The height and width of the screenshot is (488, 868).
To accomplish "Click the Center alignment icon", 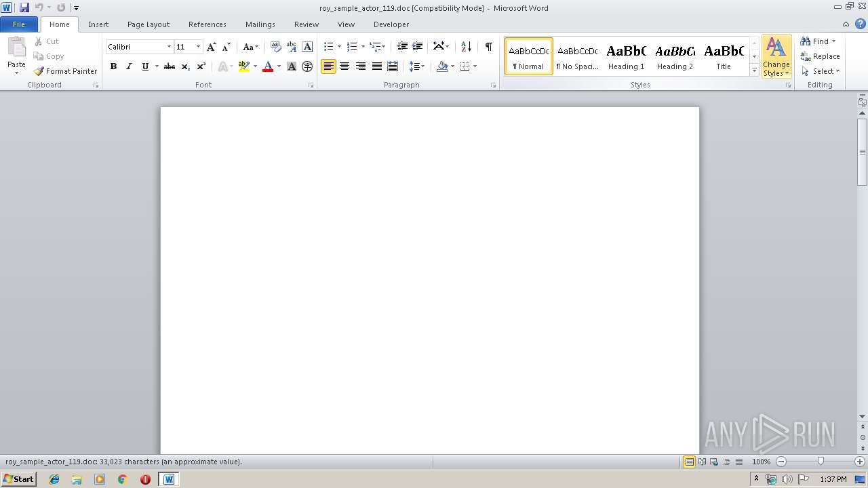I will 344,66.
